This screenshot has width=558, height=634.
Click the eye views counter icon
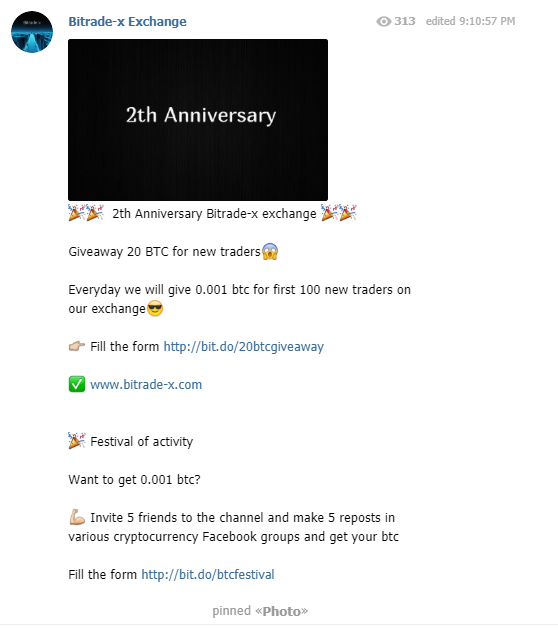(x=383, y=21)
